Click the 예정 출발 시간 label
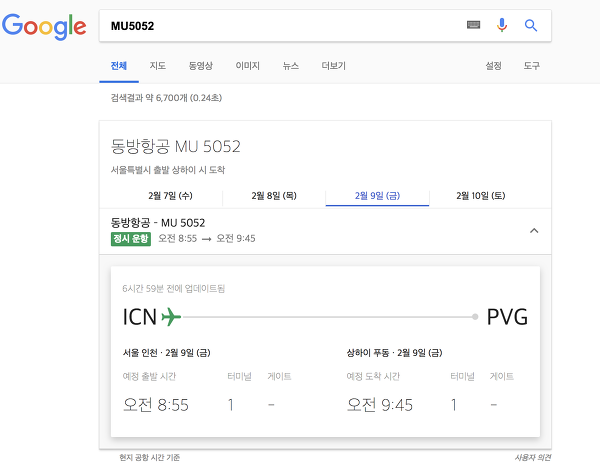Viewport: 600px width, 467px height. pos(149,376)
